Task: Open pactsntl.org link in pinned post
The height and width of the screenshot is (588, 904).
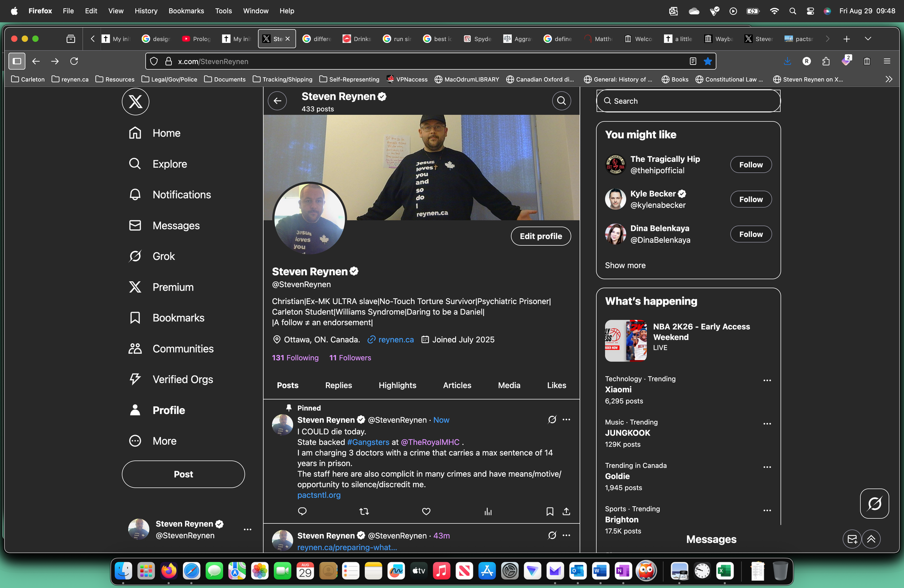Action: 319,495
